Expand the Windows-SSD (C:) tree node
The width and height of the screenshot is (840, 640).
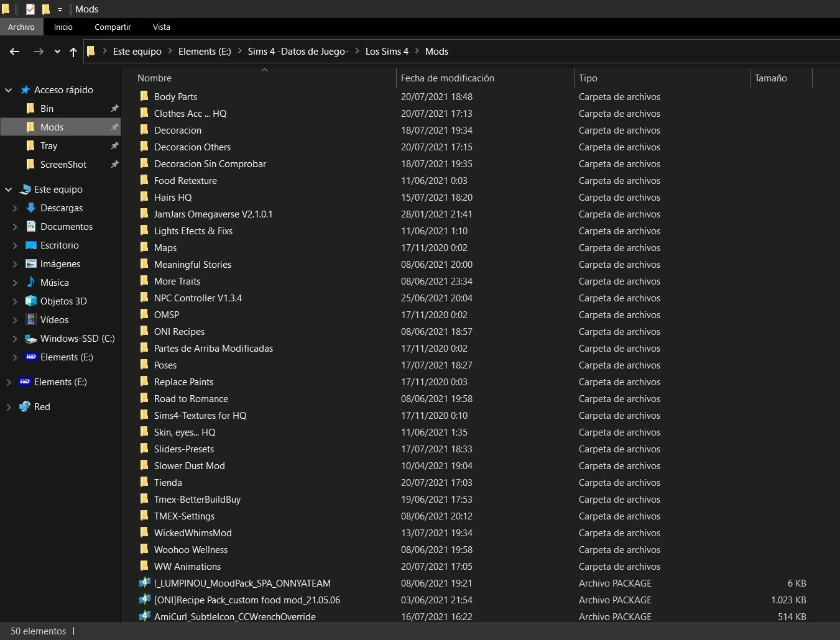(x=16, y=339)
